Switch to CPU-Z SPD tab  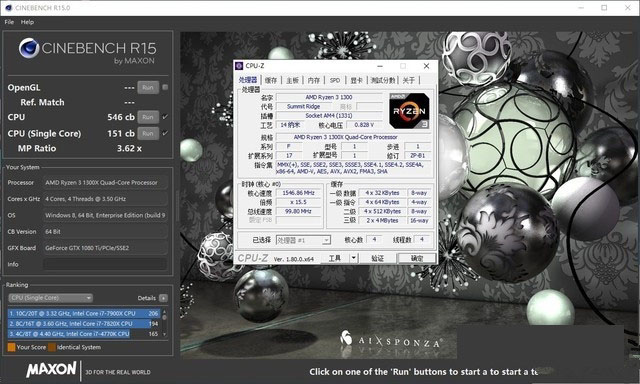coord(335,80)
